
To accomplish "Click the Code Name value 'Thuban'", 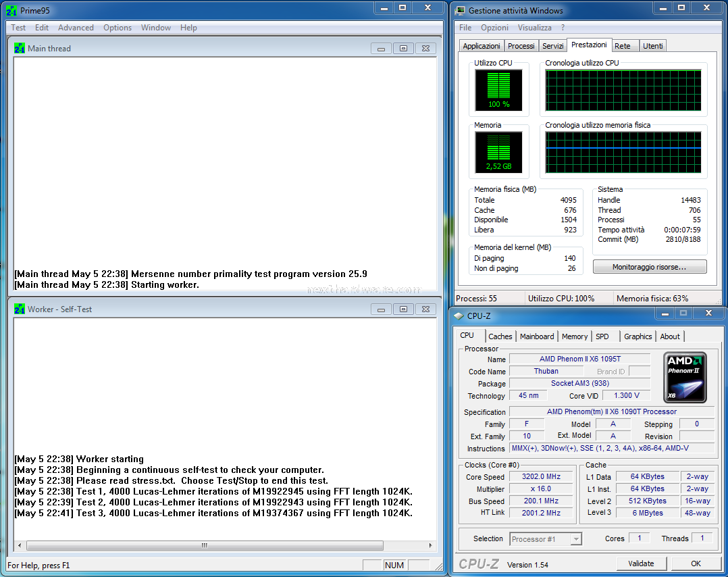I will pyautogui.click(x=546, y=371).
